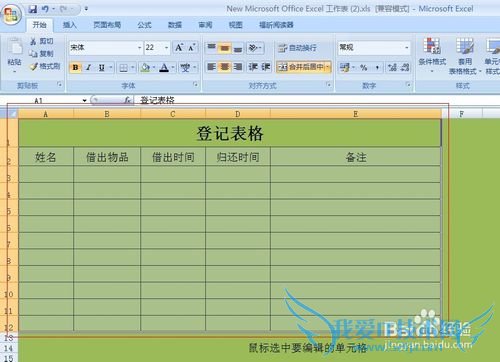Decrease font size with the small A
Image resolution: width=500 pixels, height=362 pixels.
coord(192,48)
